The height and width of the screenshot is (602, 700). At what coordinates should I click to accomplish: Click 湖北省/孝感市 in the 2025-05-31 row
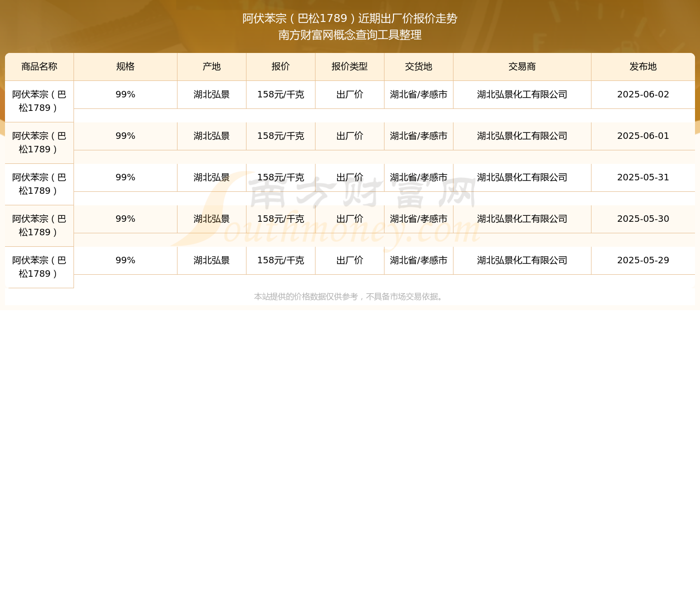[418, 177]
